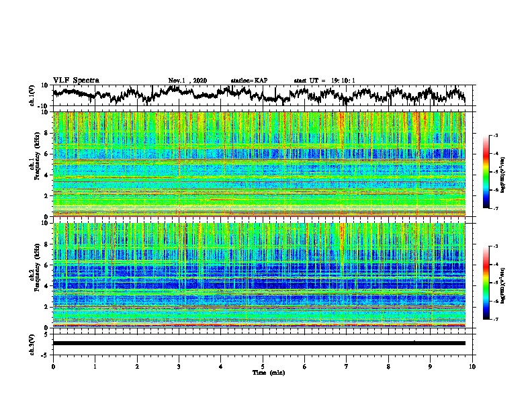Click the "3" tick on time axis
This screenshot has width=532, height=411.
[179, 367]
